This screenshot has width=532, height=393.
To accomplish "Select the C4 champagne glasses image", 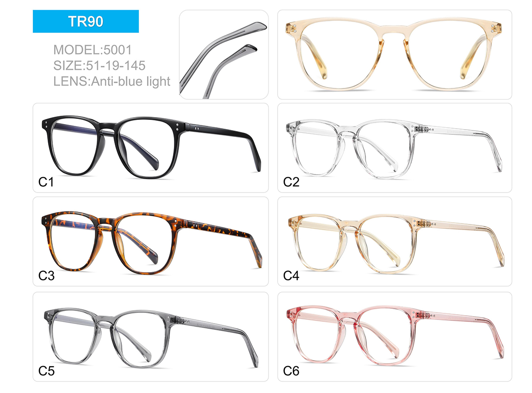I will click(395, 241).
